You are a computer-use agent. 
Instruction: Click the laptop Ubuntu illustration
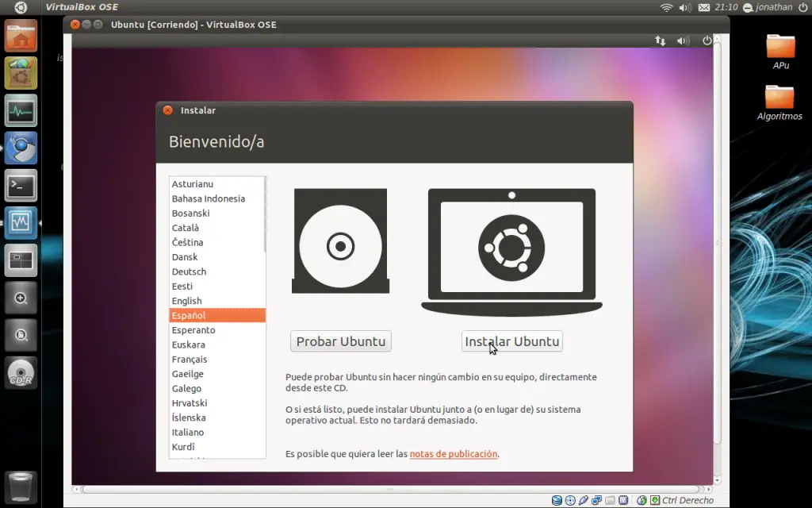click(511, 252)
